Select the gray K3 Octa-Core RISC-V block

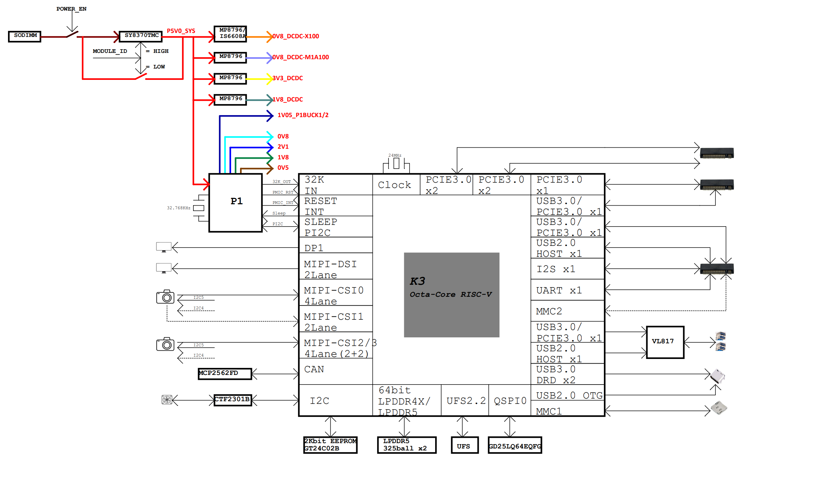(x=451, y=295)
